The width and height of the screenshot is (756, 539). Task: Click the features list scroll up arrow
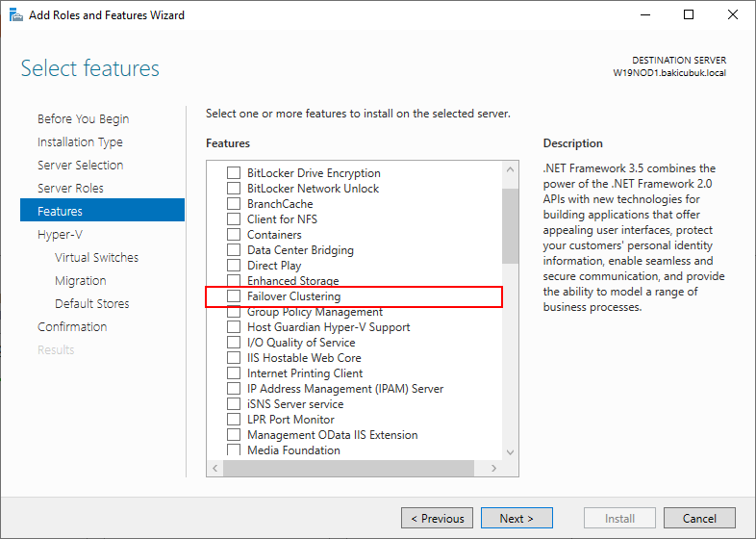pos(510,169)
